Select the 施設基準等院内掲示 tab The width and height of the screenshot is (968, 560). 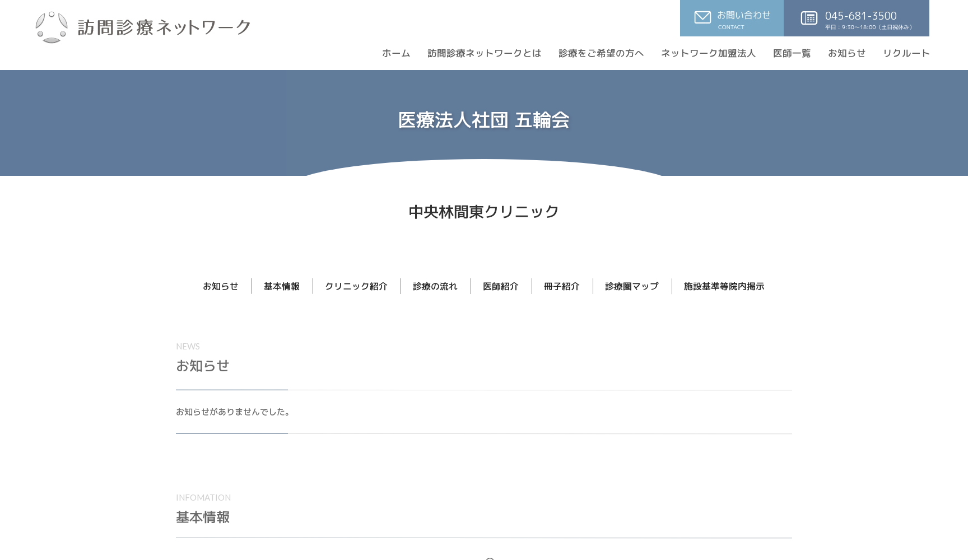click(x=723, y=286)
